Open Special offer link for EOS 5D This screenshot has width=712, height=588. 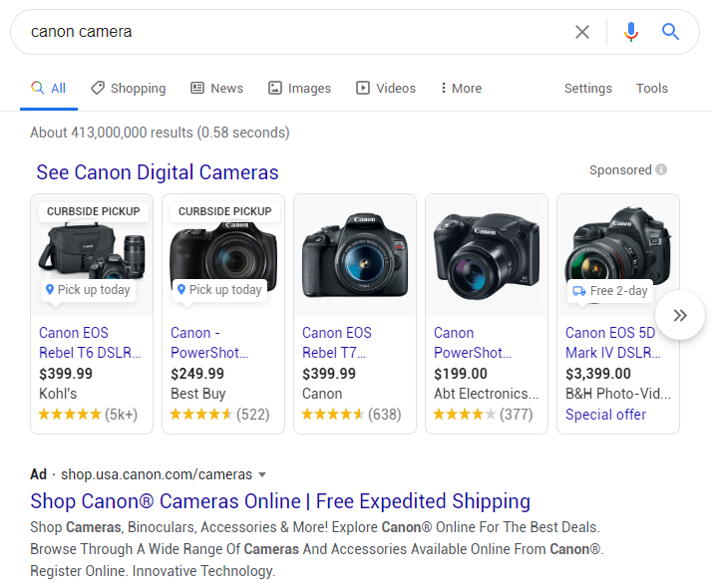[x=605, y=415]
